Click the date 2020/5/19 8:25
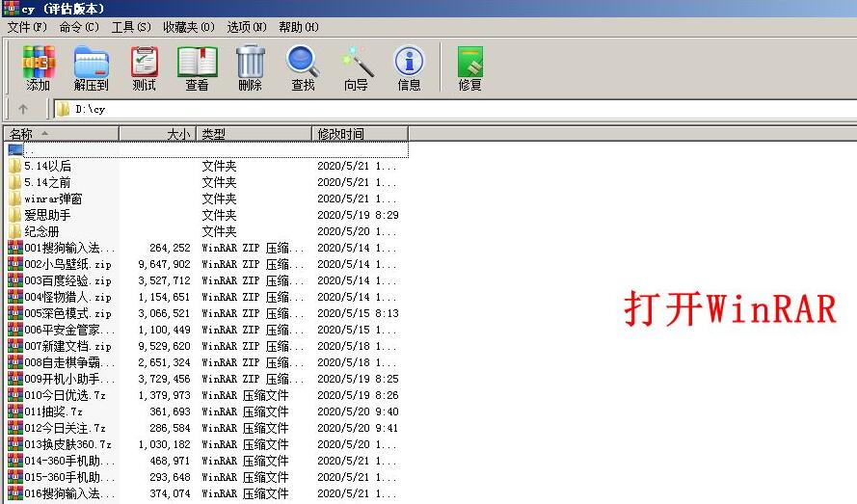Image resolution: width=857 pixels, height=504 pixels. (358, 379)
